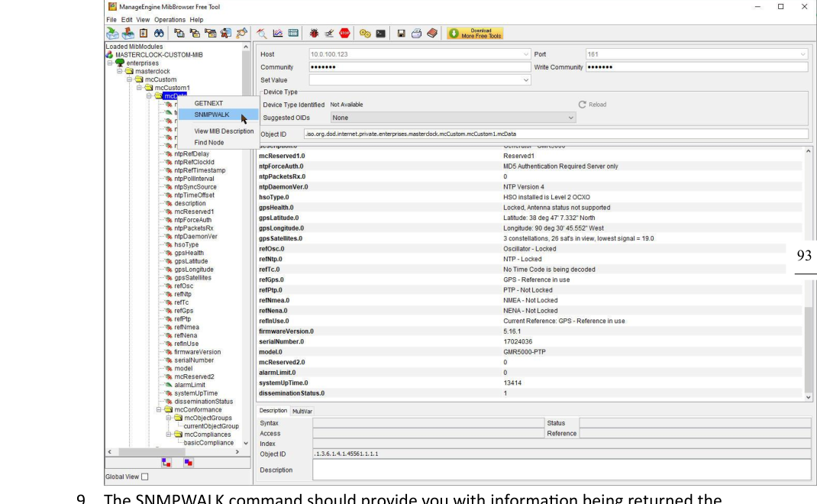The image size is (817, 504).
Task: Open the Help menu
Action: pos(196,20)
